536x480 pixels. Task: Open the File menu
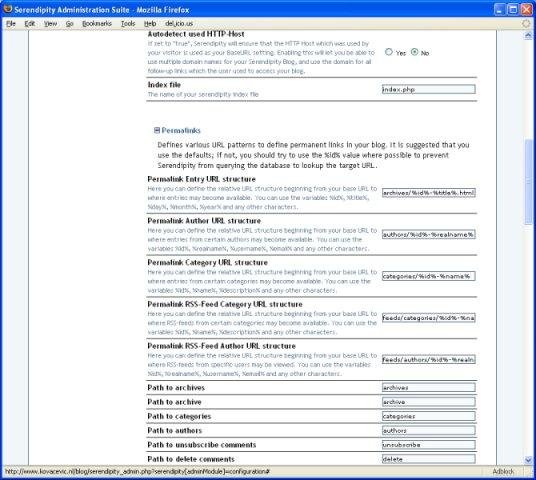11,24
